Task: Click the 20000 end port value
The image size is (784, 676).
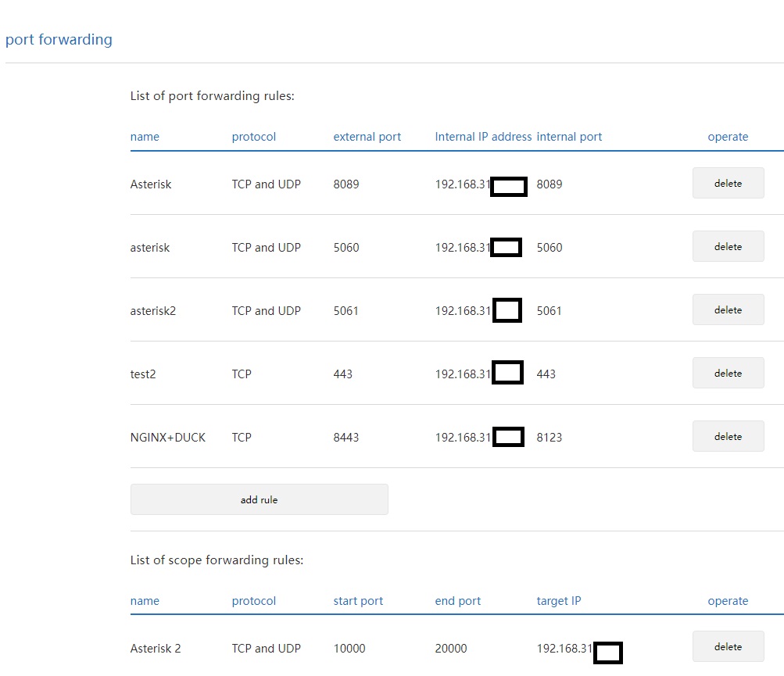Action: point(451,649)
